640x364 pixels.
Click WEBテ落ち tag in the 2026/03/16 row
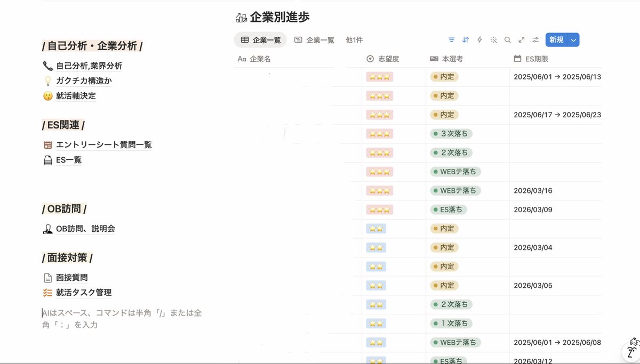[455, 190]
